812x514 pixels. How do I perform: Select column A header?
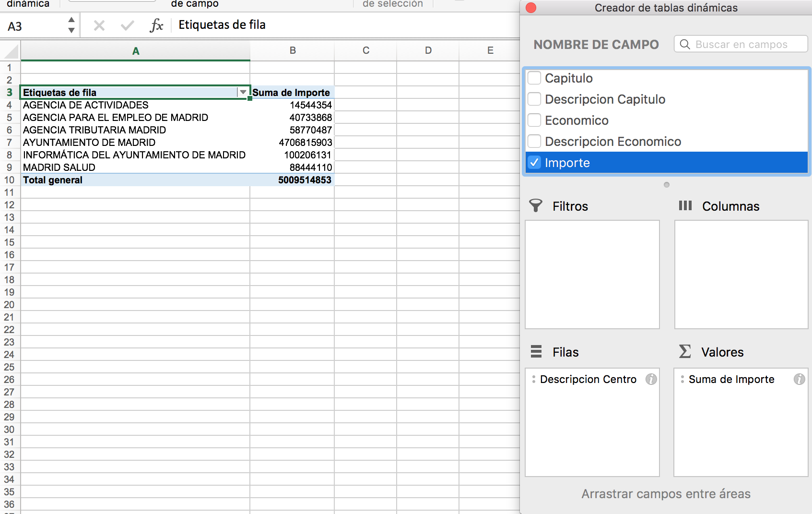click(136, 51)
